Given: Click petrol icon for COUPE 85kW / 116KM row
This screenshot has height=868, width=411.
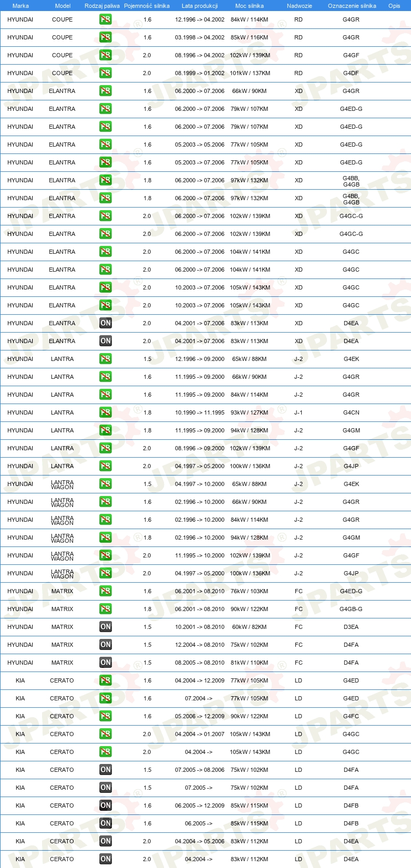Looking at the screenshot, I should pos(106,37).
